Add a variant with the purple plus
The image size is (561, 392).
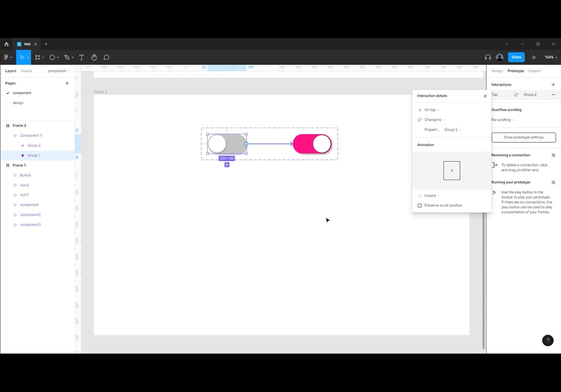coord(227,165)
